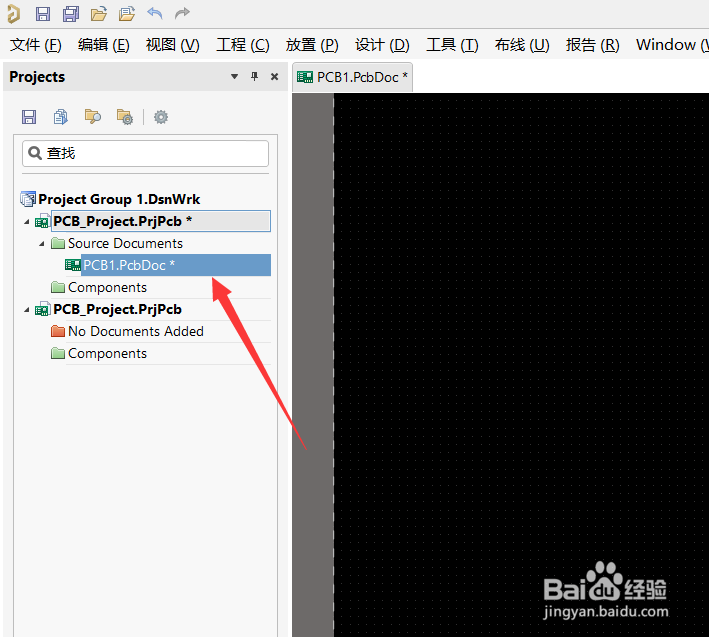Open Projects panel settings gear

pos(161,117)
